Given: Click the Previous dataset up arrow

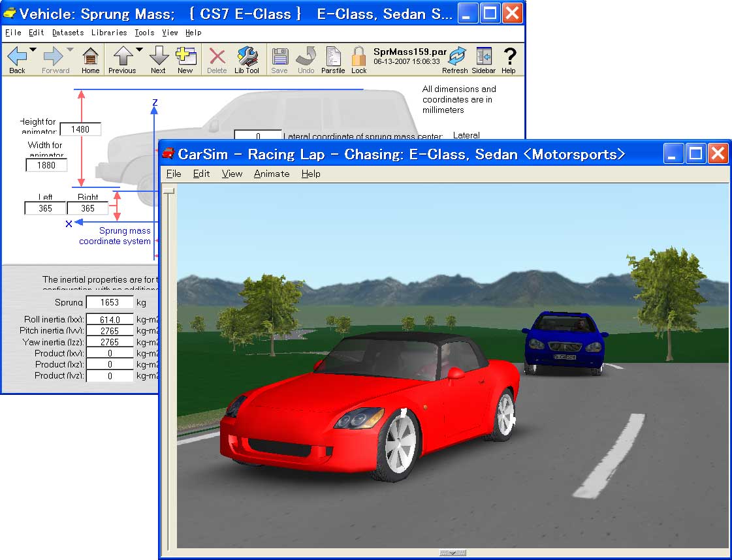Looking at the screenshot, I should pyautogui.click(x=123, y=56).
